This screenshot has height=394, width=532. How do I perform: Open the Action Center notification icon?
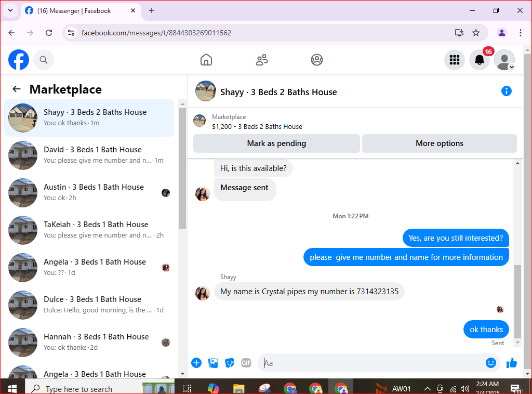pos(516,389)
